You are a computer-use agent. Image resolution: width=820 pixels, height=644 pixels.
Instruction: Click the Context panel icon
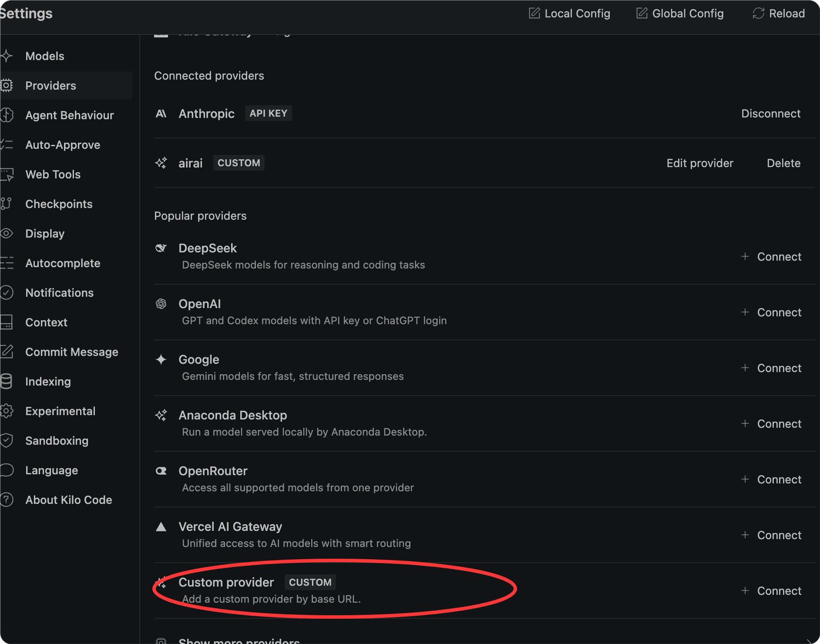click(7, 322)
